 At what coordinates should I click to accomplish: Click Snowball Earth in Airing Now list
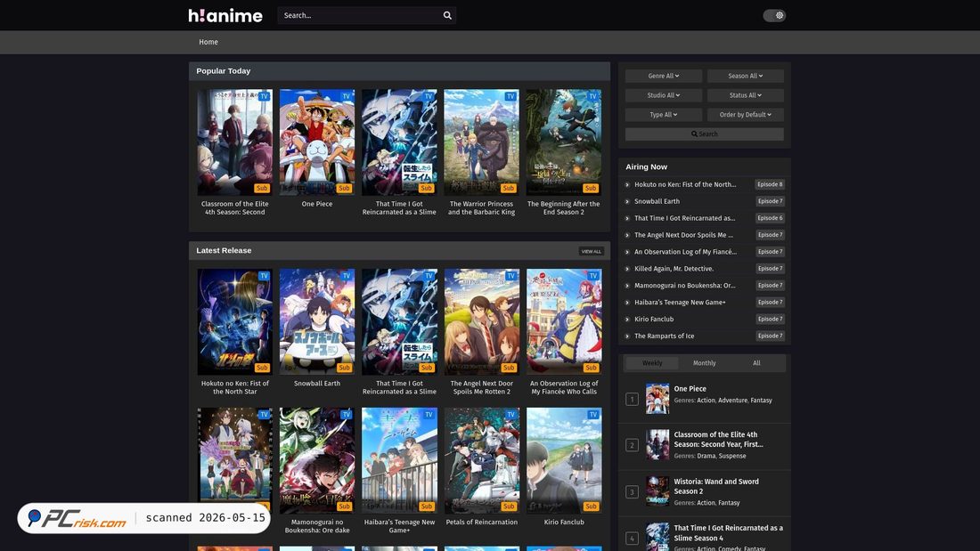click(657, 201)
